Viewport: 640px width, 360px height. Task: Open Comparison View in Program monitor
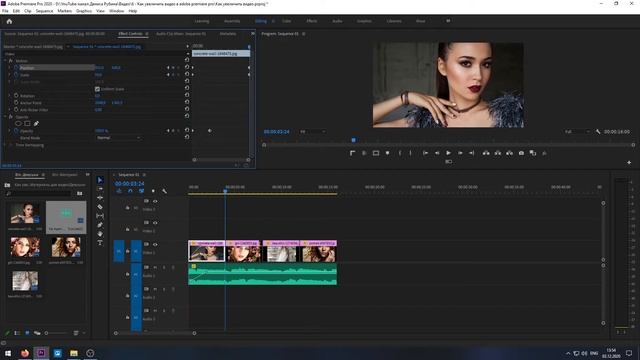click(533, 153)
